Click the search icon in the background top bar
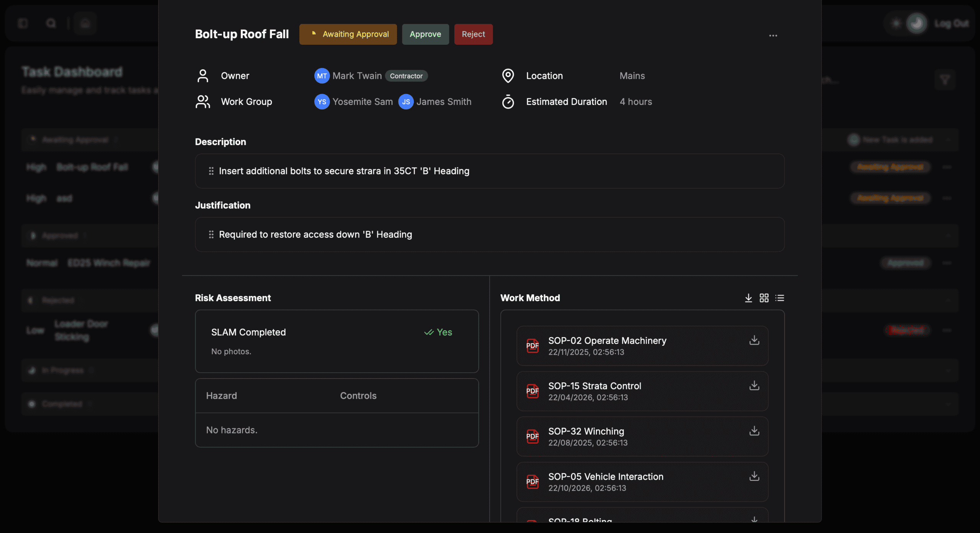The image size is (980, 533). coord(51,23)
